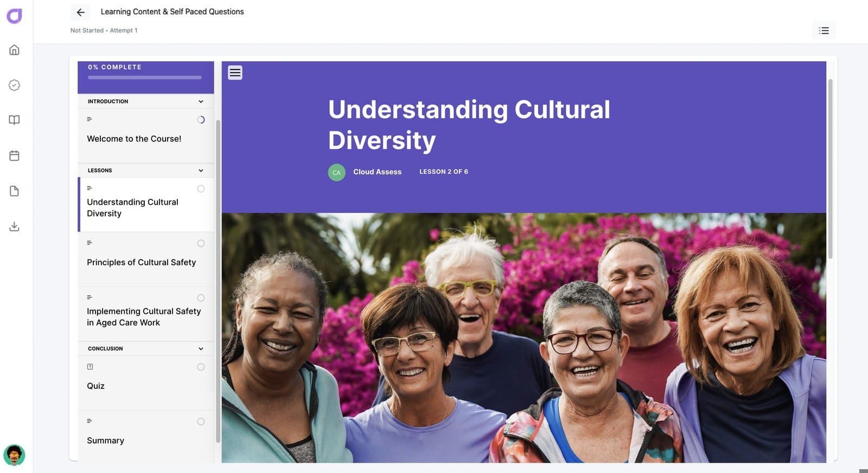
Task: Open the list view icon top right
Action: pos(824,30)
